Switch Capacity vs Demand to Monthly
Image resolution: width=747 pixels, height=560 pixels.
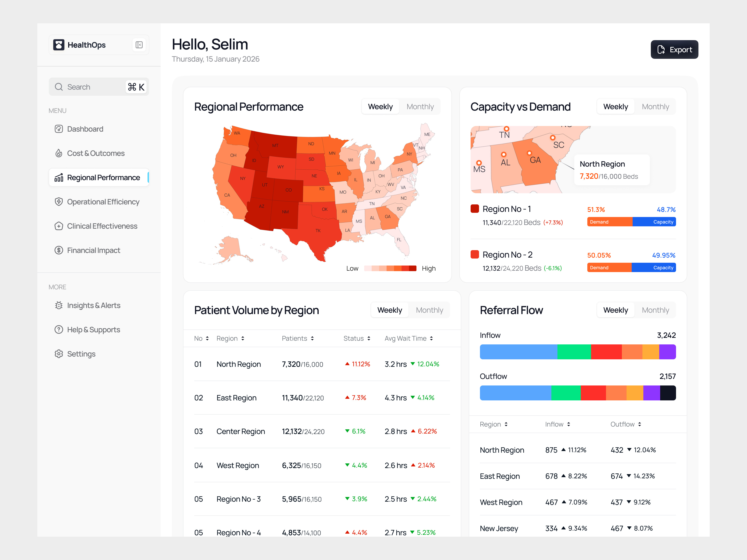click(x=655, y=107)
